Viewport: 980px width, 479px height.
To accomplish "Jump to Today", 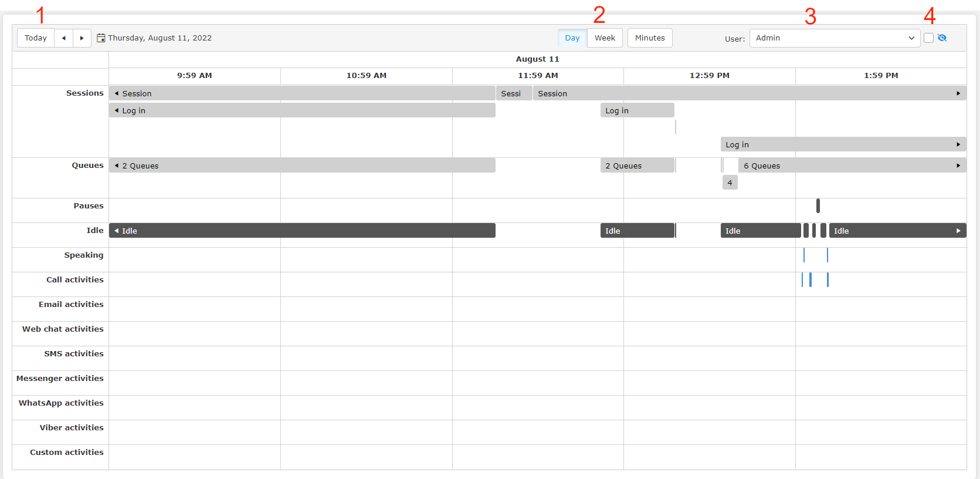I will (36, 38).
